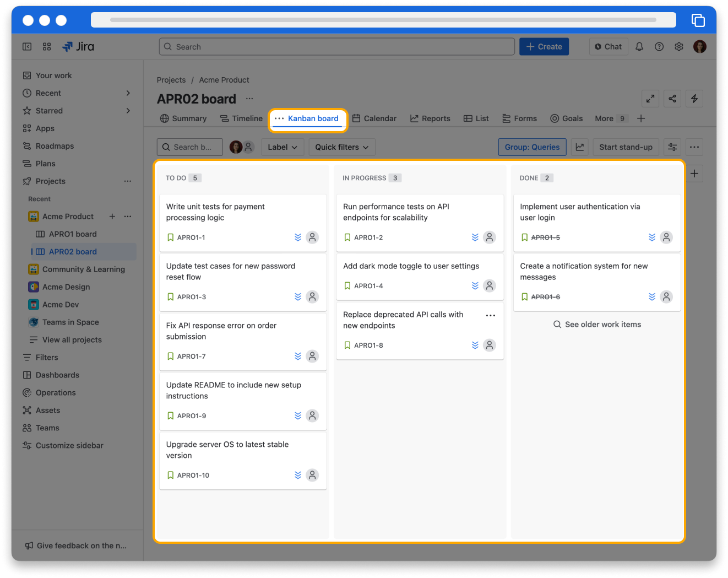Image resolution: width=728 pixels, height=578 pixels.
Task: Open Acme Product project more options
Action: click(128, 217)
